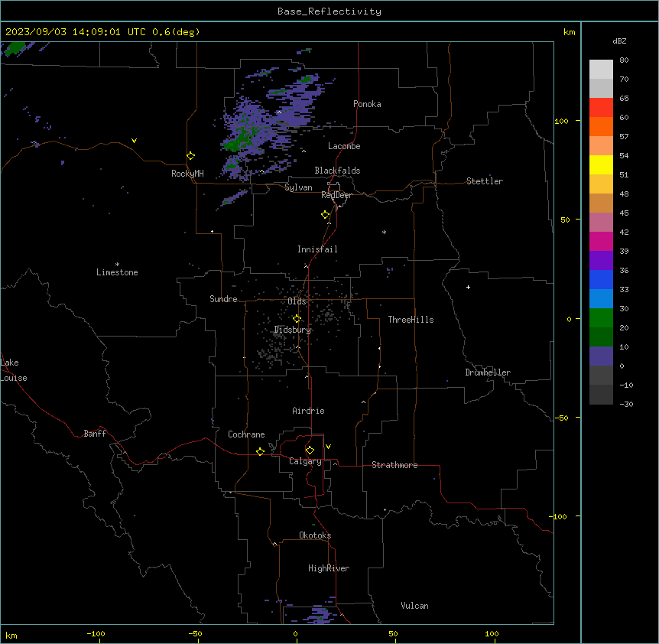Click the blue 36 dBZ color swatch
Screen dimensions: 659x644
pos(601,279)
